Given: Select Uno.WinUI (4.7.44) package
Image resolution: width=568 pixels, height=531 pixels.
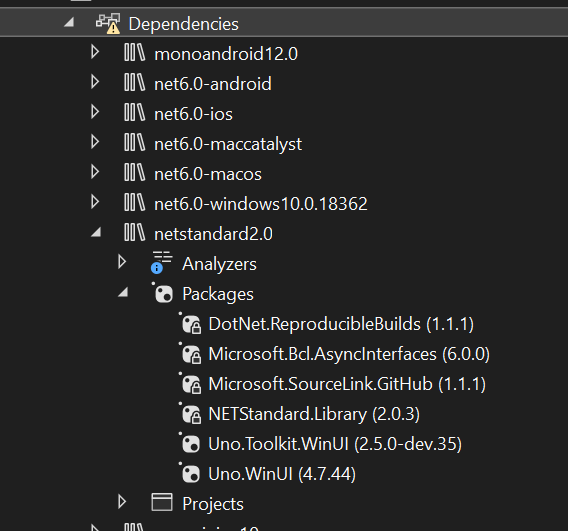Looking at the screenshot, I should (282, 474).
